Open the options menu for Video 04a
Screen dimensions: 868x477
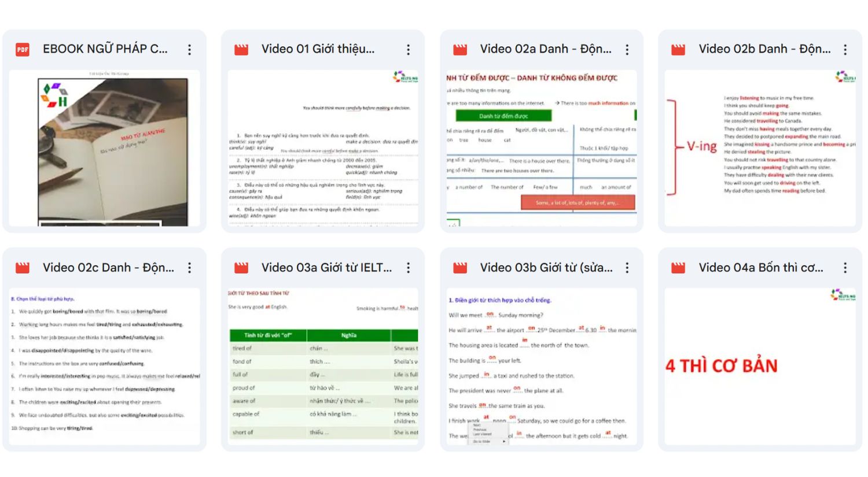coord(846,268)
